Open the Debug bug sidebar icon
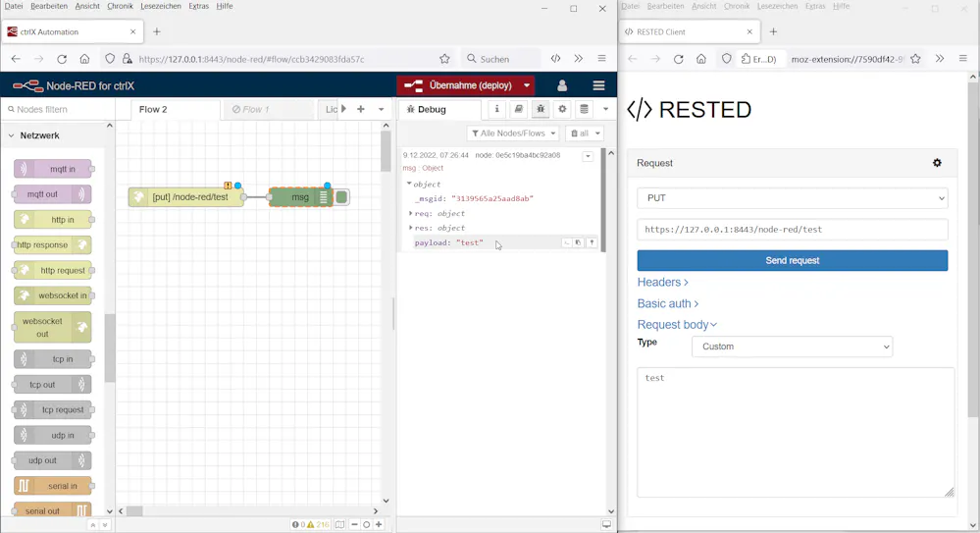Screen dimensions: 980x533 [541, 109]
